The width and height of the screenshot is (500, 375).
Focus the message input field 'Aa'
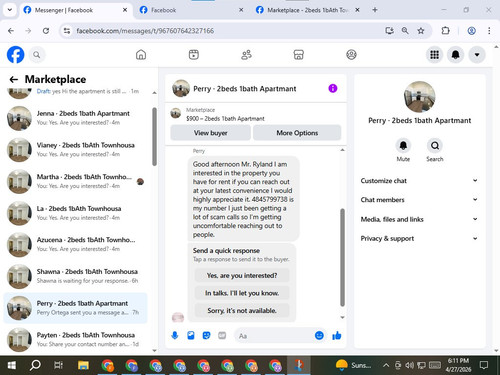click(274, 336)
